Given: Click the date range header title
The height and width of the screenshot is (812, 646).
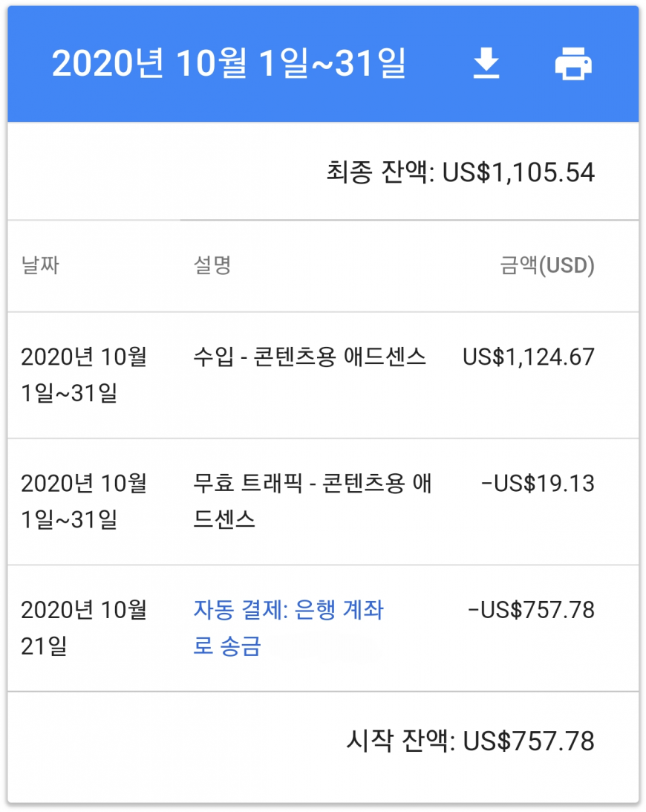Looking at the screenshot, I should click(x=229, y=65).
